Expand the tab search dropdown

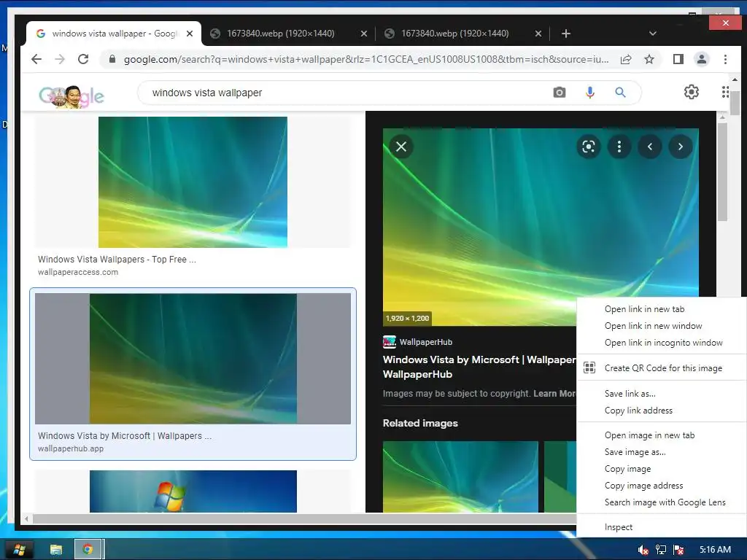coord(653,34)
